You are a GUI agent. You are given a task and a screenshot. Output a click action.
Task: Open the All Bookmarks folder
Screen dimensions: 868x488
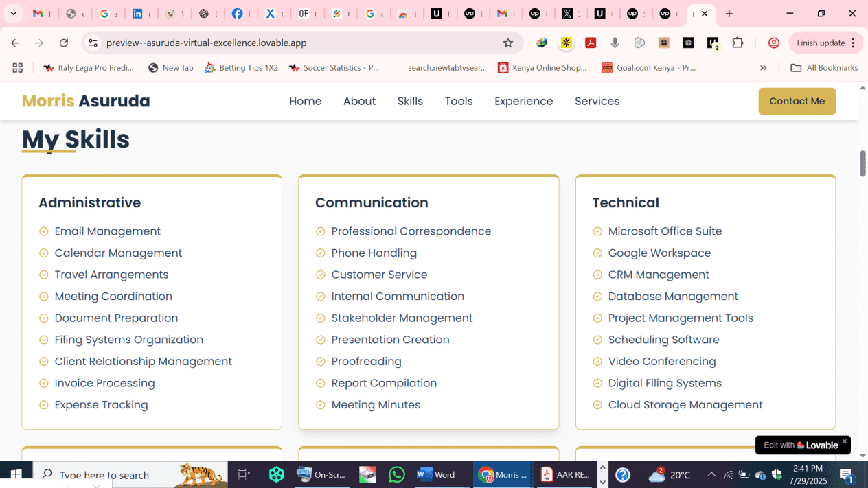coord(825,67)
